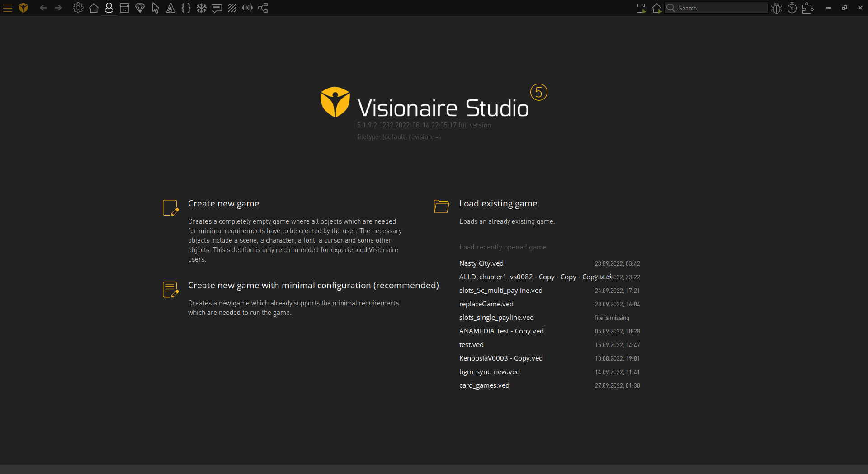The image size is (868, 474).
Task: Open game settings gear icon
Action: coord(78,8)
